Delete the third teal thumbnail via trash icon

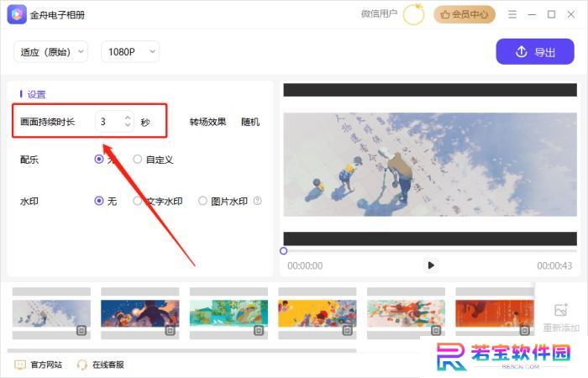click(x=259, y=330)
